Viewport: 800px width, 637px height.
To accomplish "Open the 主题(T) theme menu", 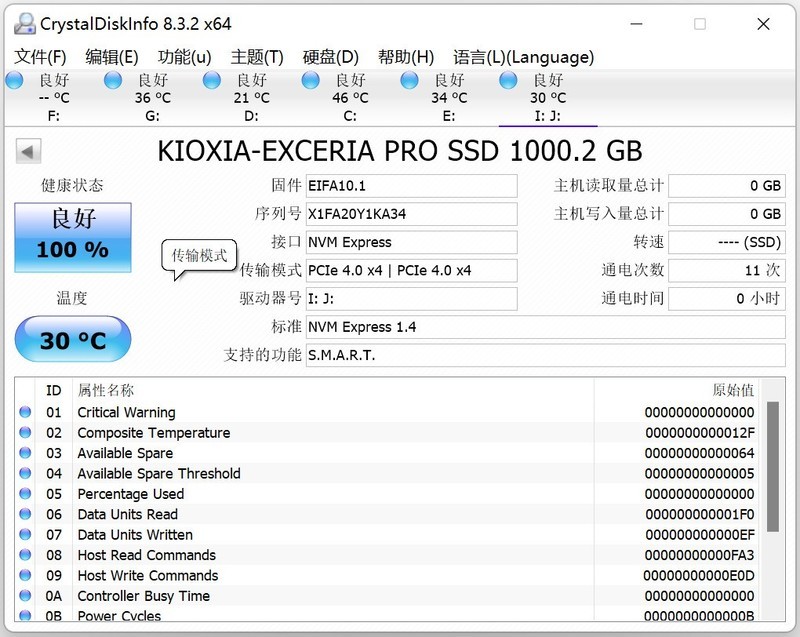I will pos(256,57).
